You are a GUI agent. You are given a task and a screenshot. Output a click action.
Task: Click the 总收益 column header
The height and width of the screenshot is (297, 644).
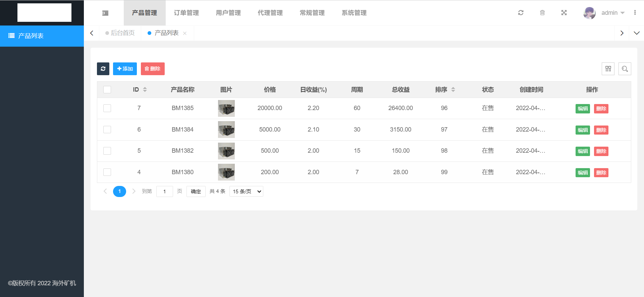click(x=400, y=90)
